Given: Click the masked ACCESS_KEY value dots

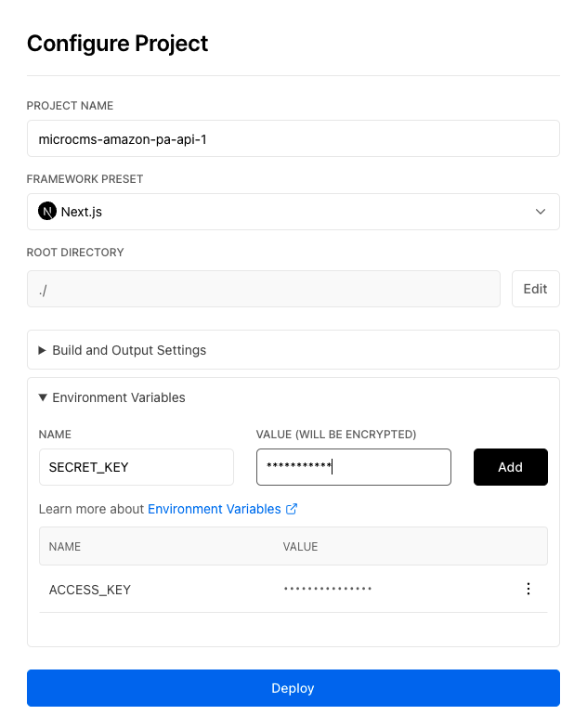Looking at the screenshot, I should (327, 589).
